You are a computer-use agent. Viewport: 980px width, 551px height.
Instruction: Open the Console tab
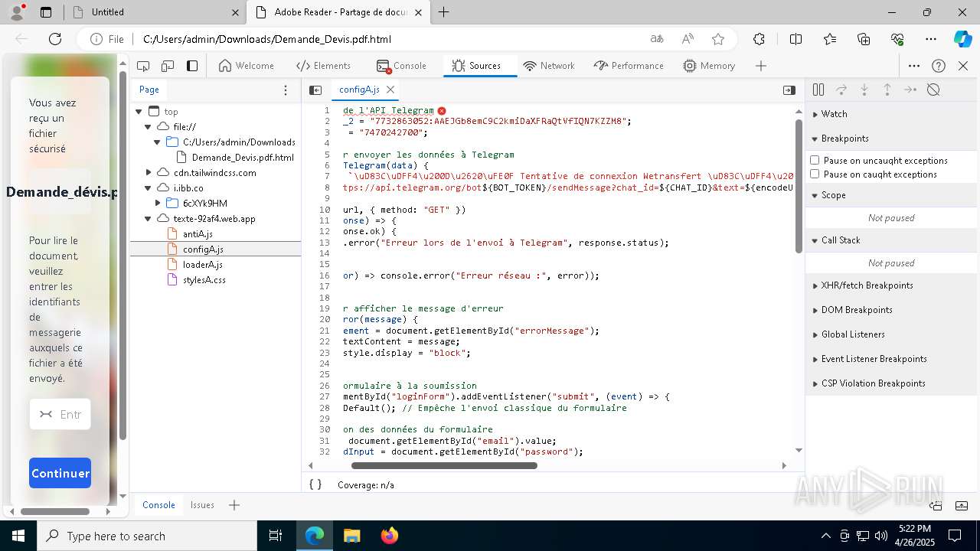pos(402,66)
